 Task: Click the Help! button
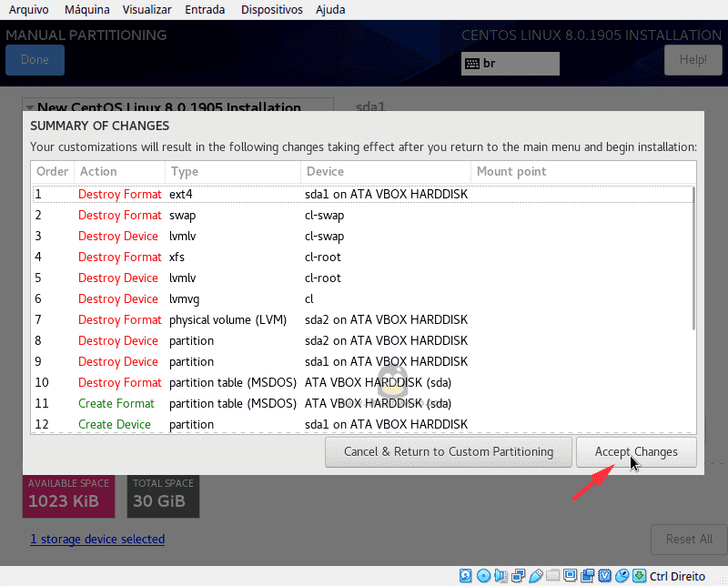pyautogui.click(x=693, y=60)
